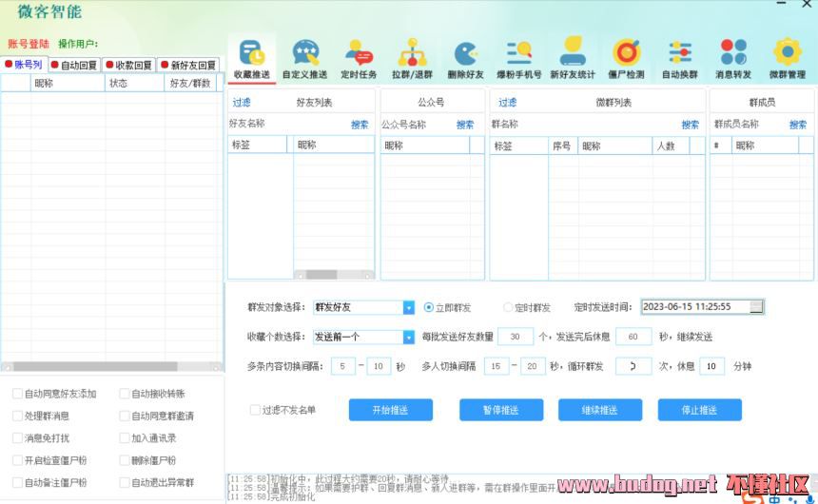Switch to the 账号列 tab
818x504 pixels.
point(24,64)
